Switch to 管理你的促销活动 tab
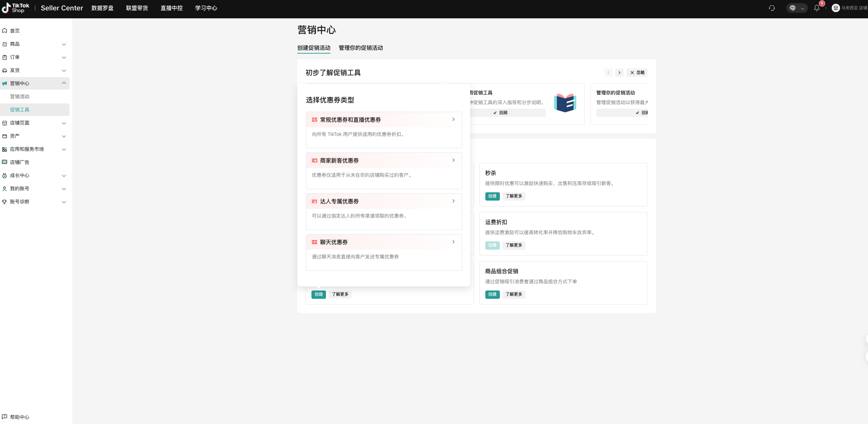 click(361, 48)
